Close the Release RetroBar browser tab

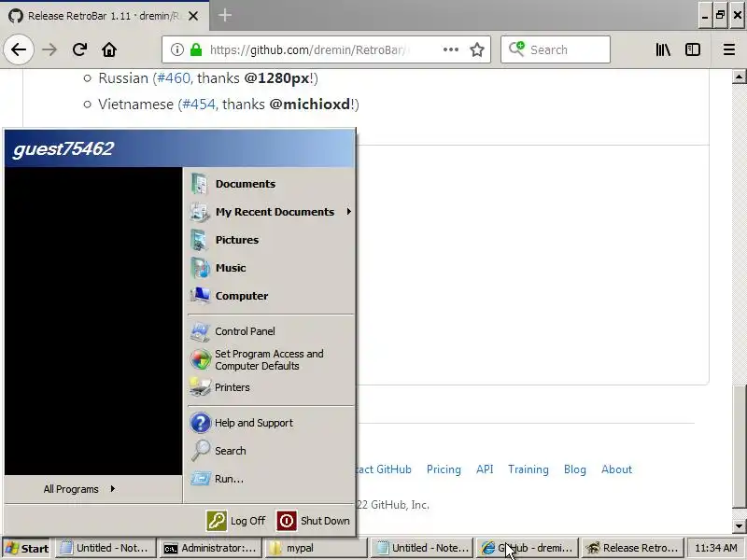pos(193,16)
